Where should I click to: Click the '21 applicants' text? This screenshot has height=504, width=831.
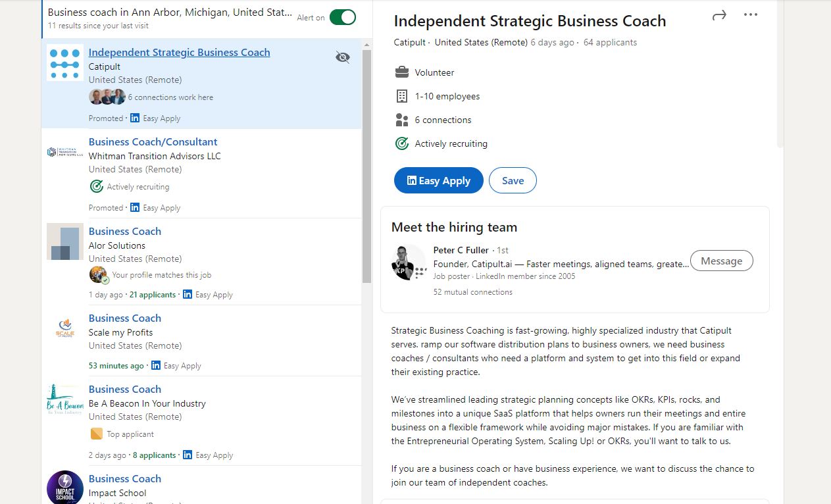click(x=153, y=295)
